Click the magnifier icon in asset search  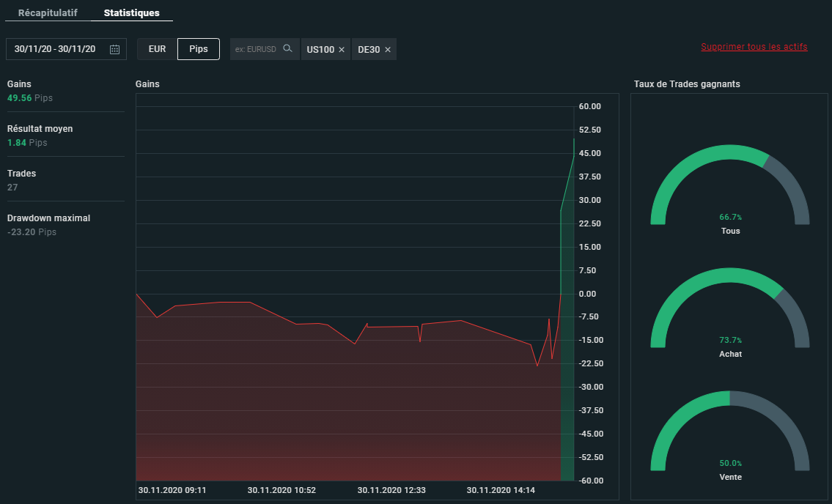(x=288, y=49)
